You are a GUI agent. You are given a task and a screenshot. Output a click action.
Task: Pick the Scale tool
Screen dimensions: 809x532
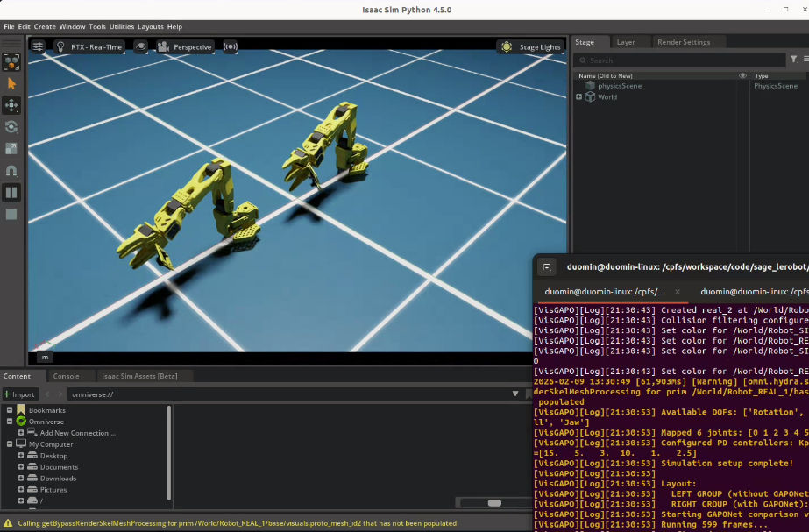pyautogui.click(x=11, y=149)
